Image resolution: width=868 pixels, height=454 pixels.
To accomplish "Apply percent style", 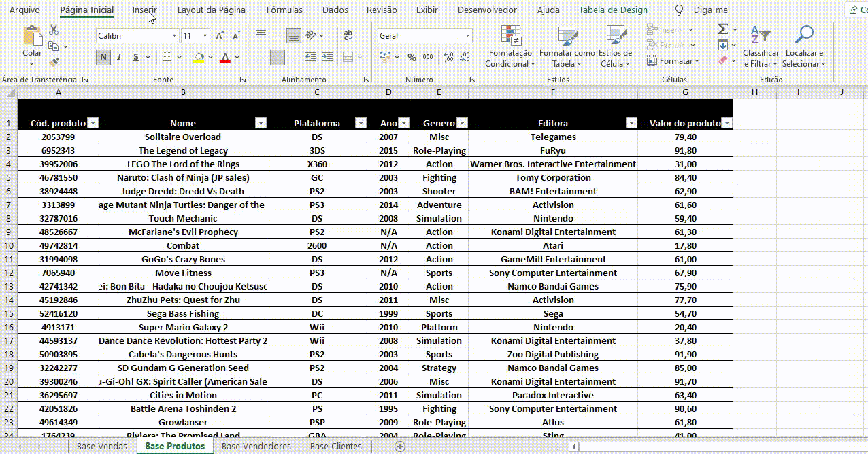I will 412,57.
